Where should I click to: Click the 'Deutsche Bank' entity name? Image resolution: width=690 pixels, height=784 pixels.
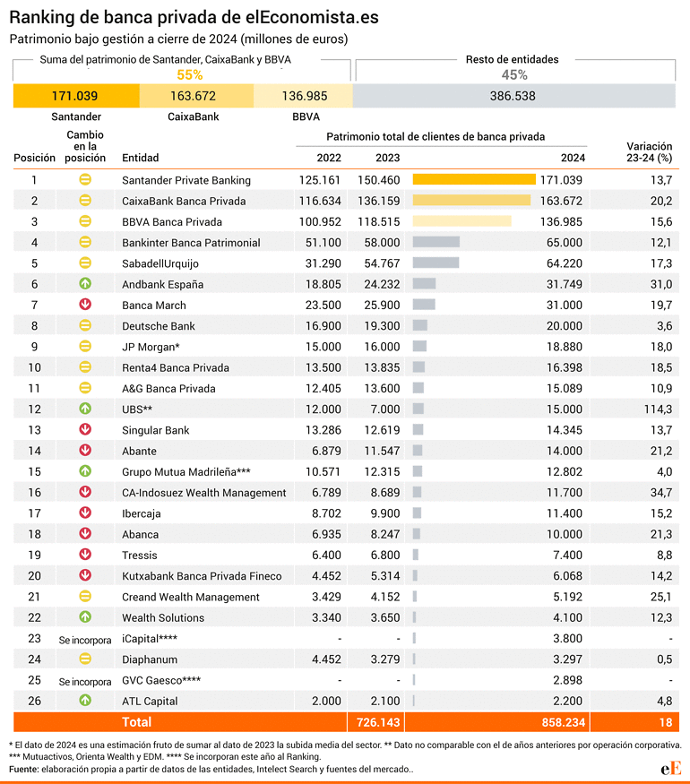159,326
